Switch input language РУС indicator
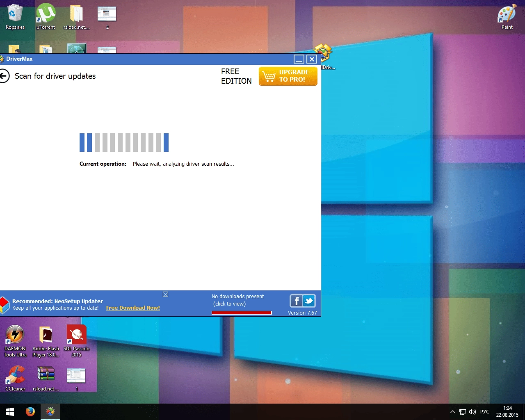This screenshot has height=420, width=525. point(485,412)
